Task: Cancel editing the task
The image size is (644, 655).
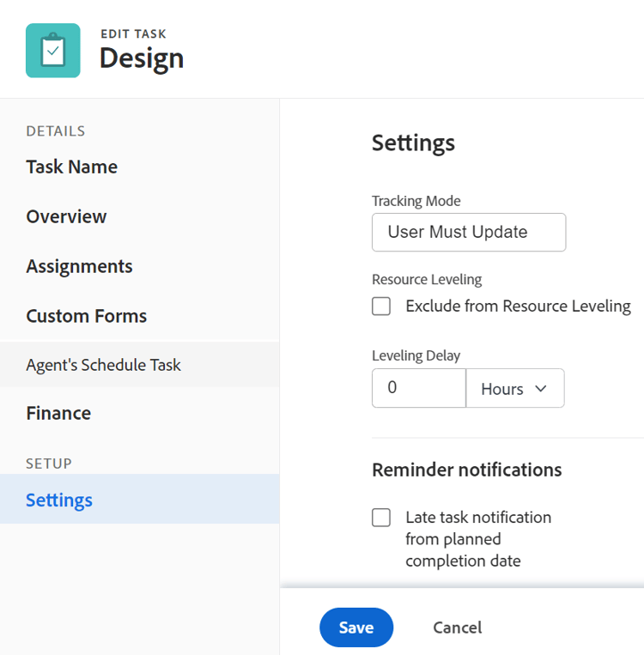Action: pos(458,628)
